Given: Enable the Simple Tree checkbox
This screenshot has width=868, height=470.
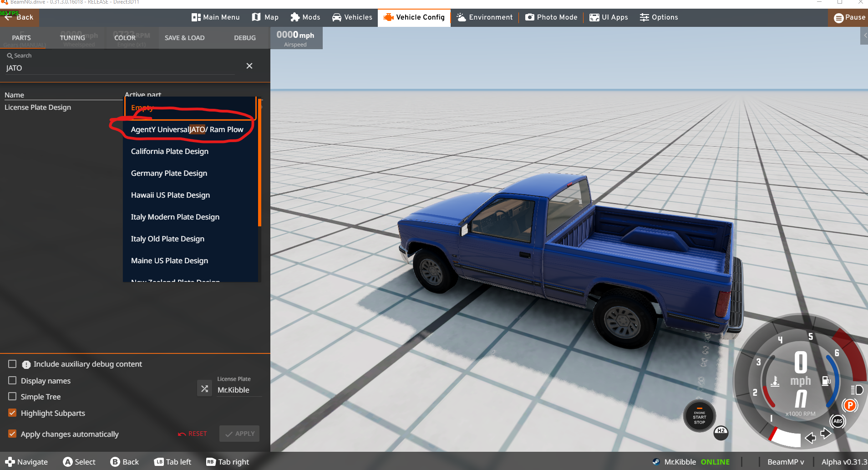Looking at the screenshot, I should [x=12, y=397].
